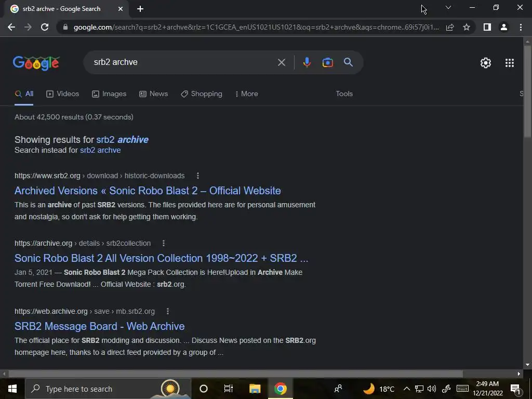
Task: Open the Chrome profile menu
Action: [x=504, y=27]
